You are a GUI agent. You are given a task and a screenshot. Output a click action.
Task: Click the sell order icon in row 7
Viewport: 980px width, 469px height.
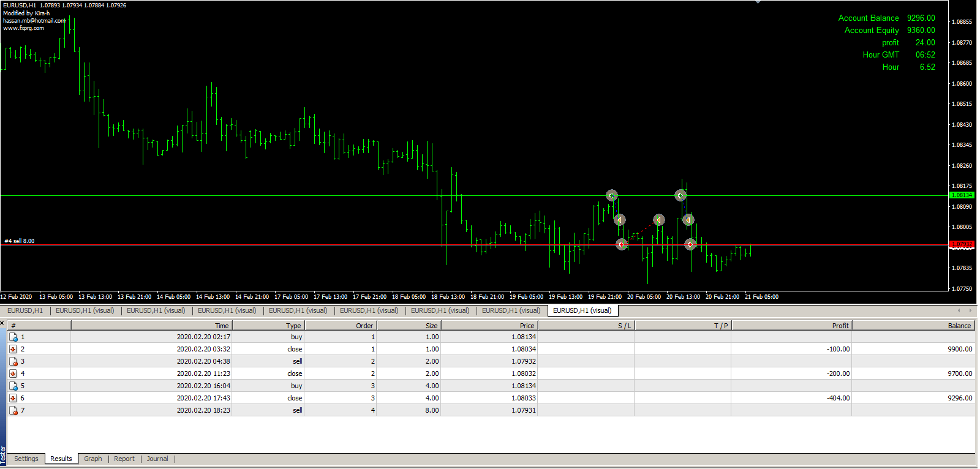13,410
